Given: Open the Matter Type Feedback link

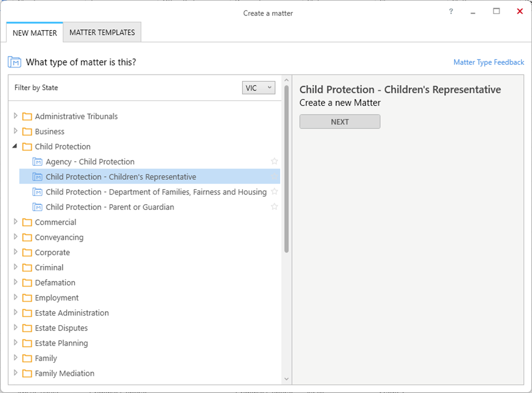Looking at the screenshot, I should coord(489,62).
